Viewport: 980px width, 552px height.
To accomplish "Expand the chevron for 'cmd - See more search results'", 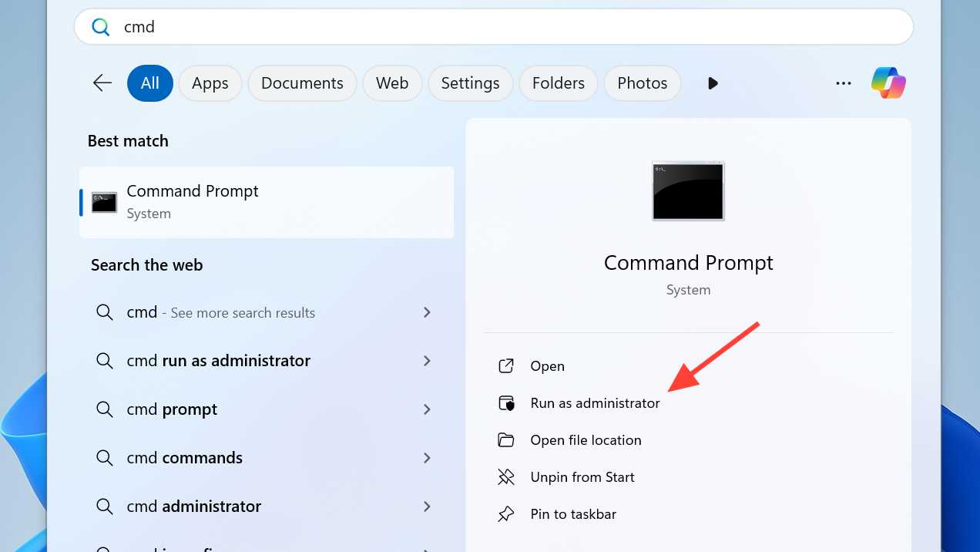I will point(427,312).
